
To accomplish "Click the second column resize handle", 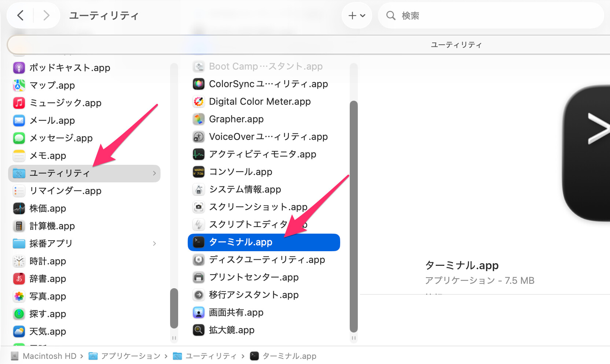I will 354,338.
